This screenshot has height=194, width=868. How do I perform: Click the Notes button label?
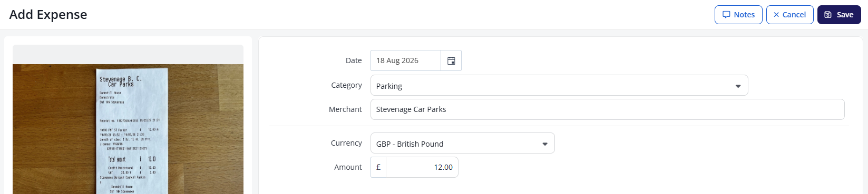(744, 15)
